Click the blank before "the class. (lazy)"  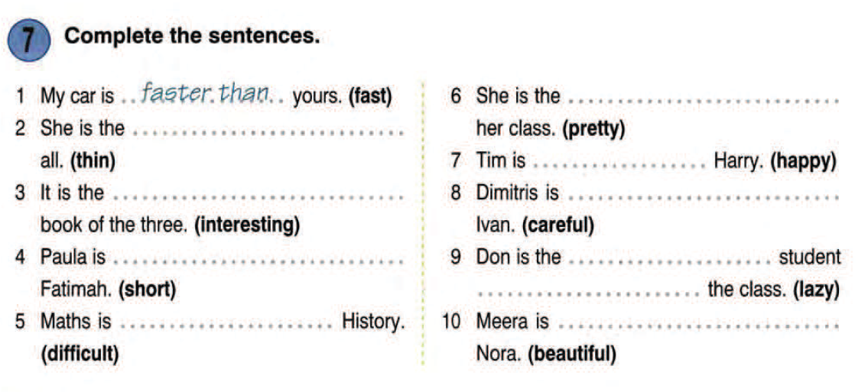pyautogui.click(x=589, y=293)
